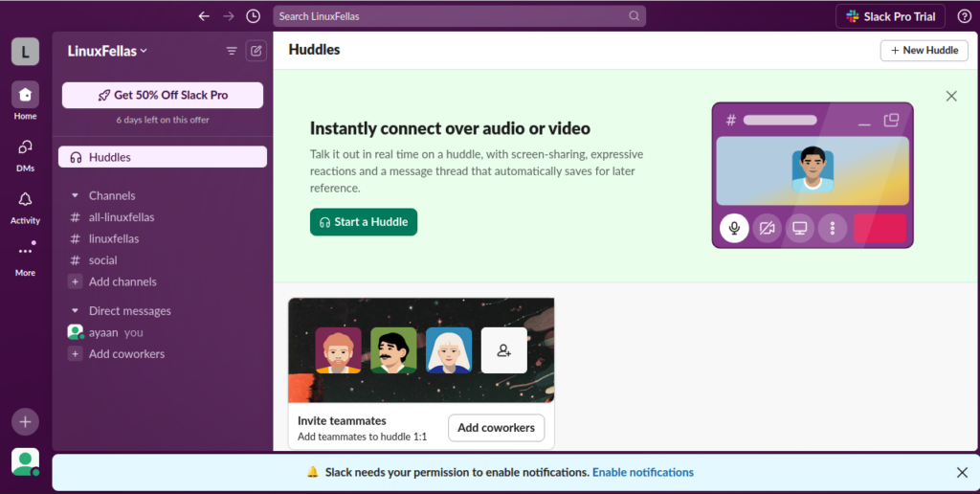Click the Start a Huddle button
Viewport: 980px width, 494px height.
click(364, 222)
